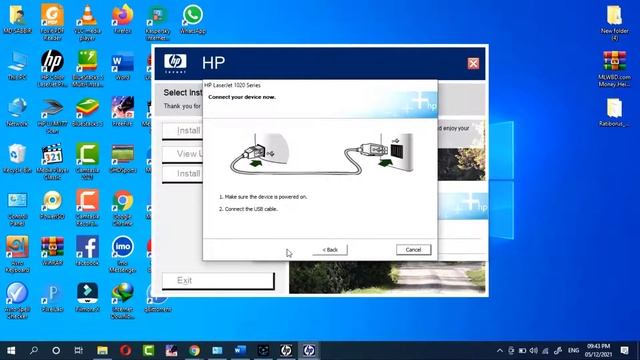Select the Network desktop icon
The width and height of the screenshot is (640, 360).
17,112
